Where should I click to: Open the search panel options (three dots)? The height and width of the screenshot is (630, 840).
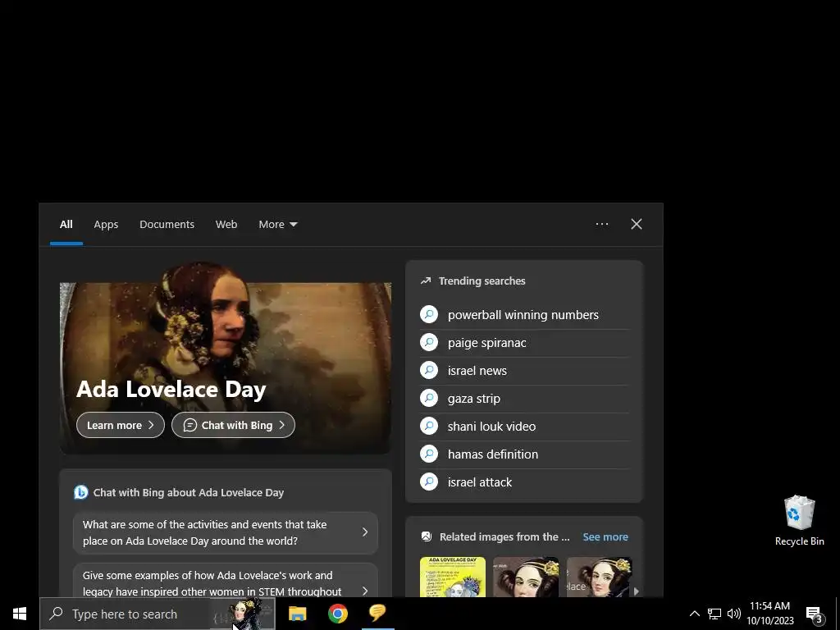(x=602, y=224)
